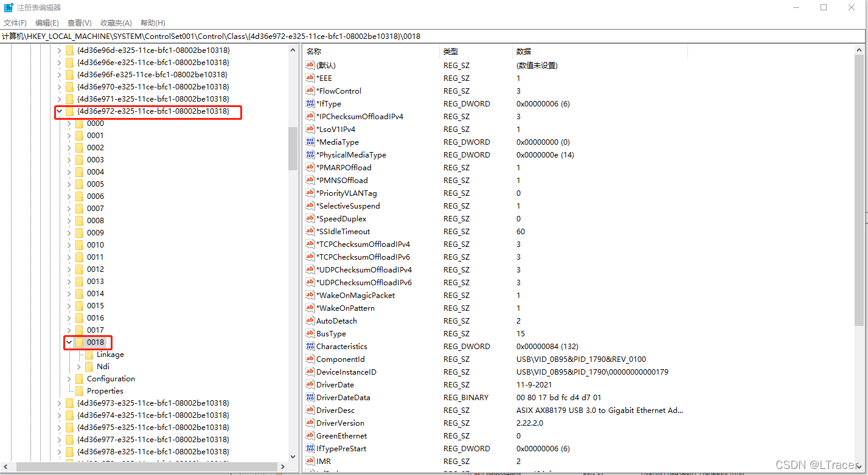Select the DriverDate value name
Image resolution: width=868 pixels, height=475 pixels.
coord(335,384)
